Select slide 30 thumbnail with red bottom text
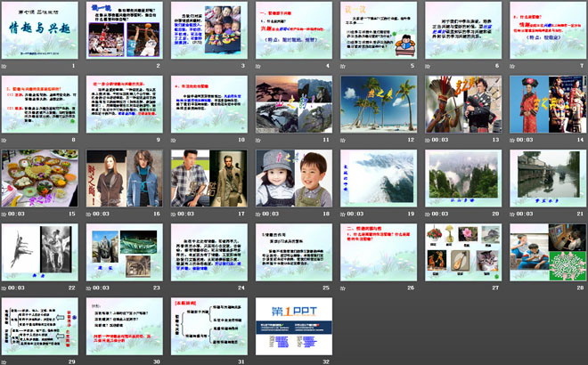Screen dimensions: 588x365 click(x=125, y=327)
